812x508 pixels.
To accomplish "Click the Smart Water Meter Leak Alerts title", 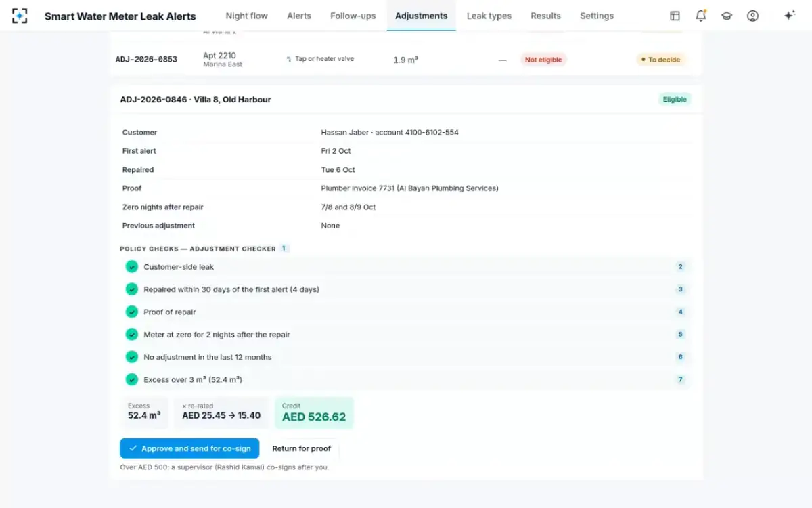I will pos(120,16).
